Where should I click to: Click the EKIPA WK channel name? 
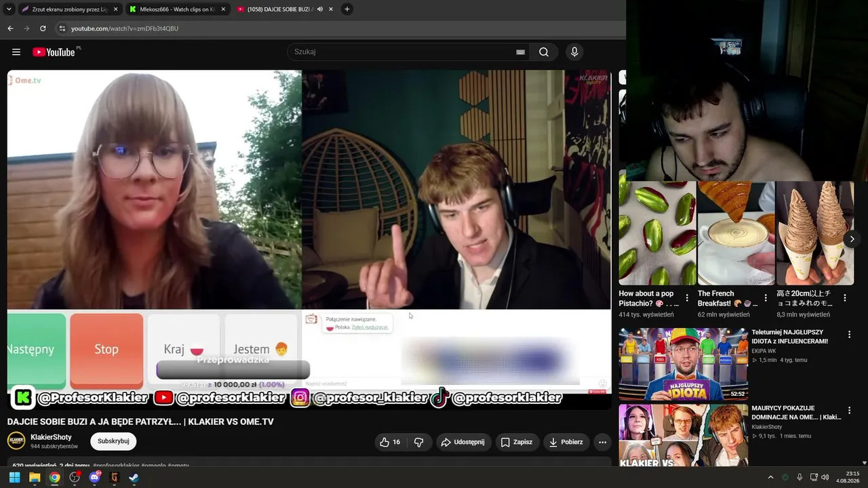point(764,351)
